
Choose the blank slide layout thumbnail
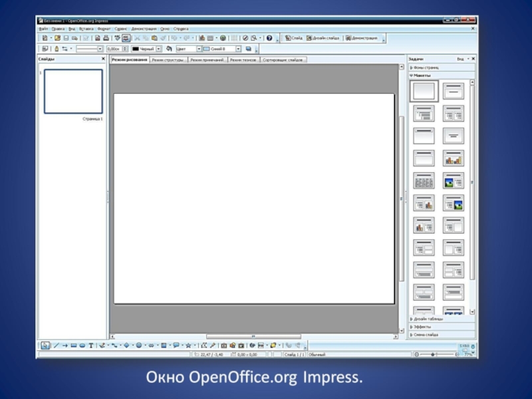pyautogui.click(x=424, y=91)
